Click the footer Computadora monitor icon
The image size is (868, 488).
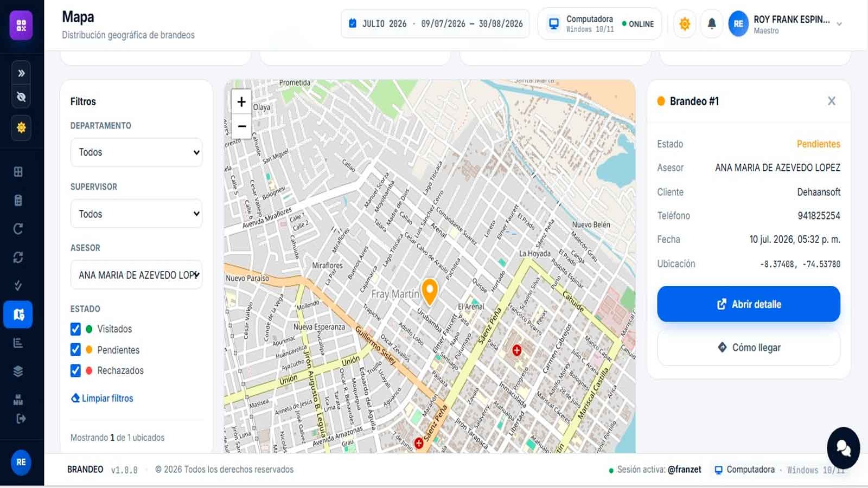click(719, 470)
